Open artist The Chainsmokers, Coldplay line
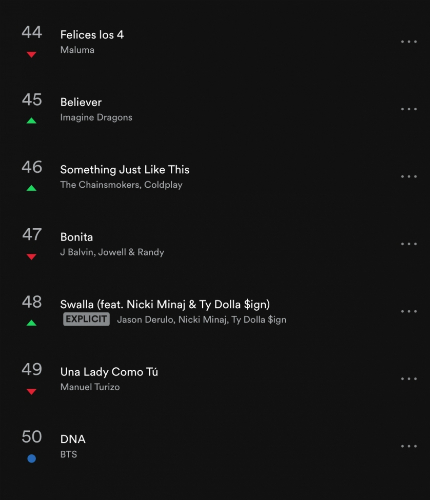The width and height of the screenshot is (430, 500). [121, 185]
